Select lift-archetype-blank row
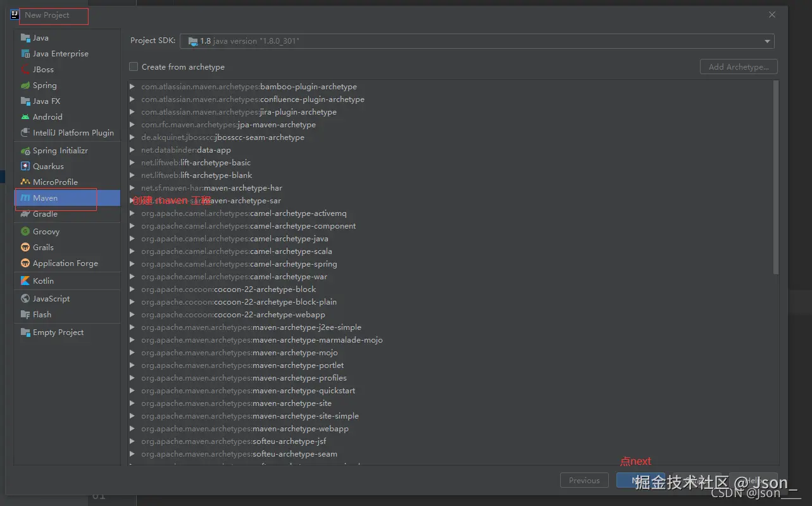The height and width of the screenshot is (506, 812). pyautogui.click(x=451, y=175)
